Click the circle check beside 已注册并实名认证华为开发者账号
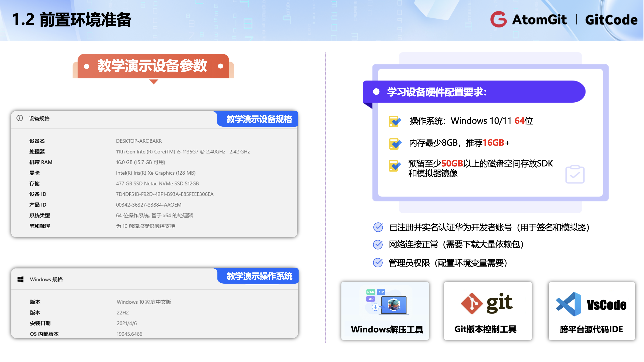Image resolution: width=644 pixels, height=362 pixels. tap(378, 227)
